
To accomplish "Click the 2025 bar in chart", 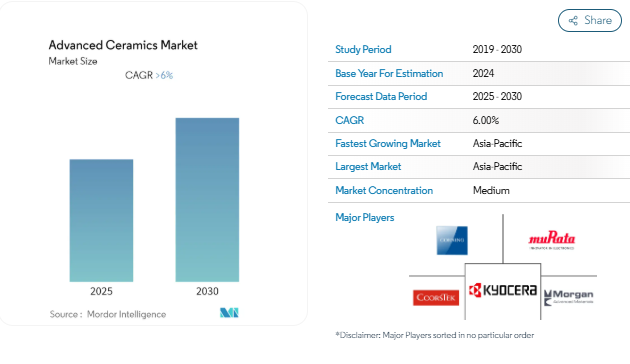I will point(101,221).
